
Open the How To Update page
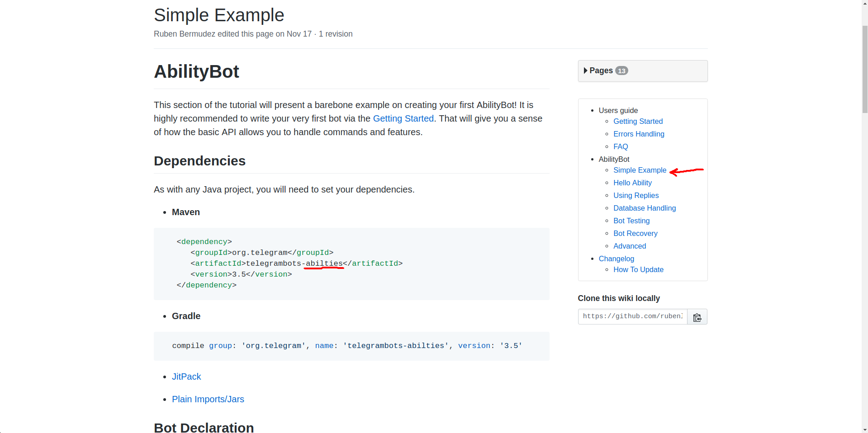coord(638,269)
